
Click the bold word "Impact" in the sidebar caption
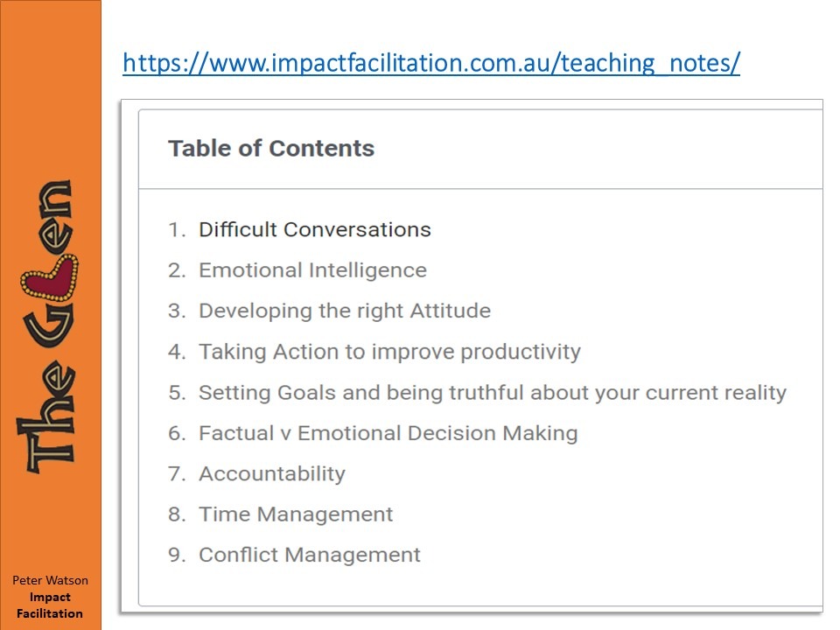[x=50, y=598]
